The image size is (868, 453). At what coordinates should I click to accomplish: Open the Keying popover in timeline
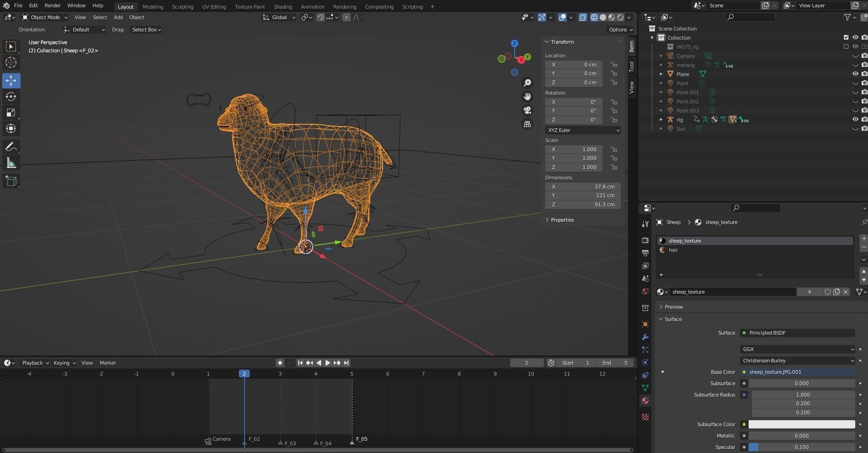(64, 363)
